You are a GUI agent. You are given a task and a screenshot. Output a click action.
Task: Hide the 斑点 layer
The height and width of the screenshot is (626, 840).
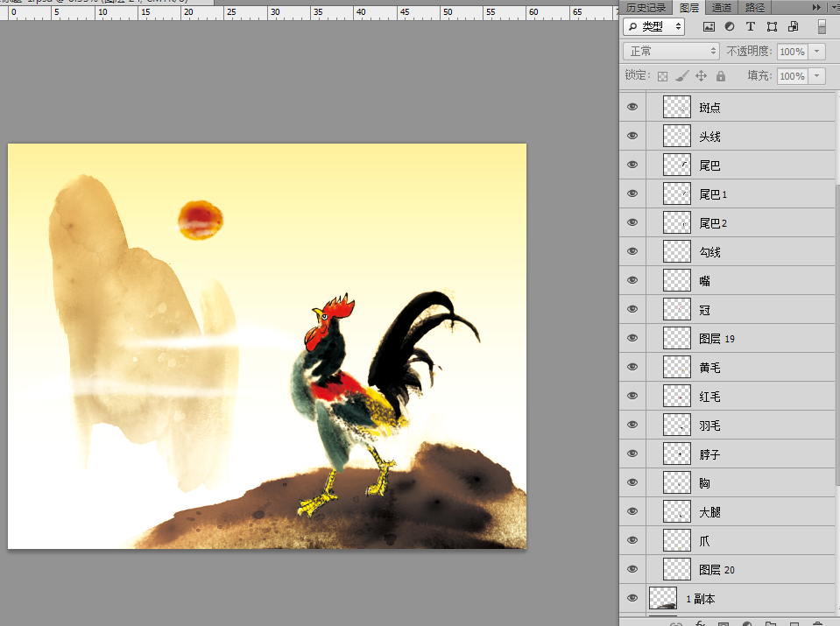pos(632,107)
